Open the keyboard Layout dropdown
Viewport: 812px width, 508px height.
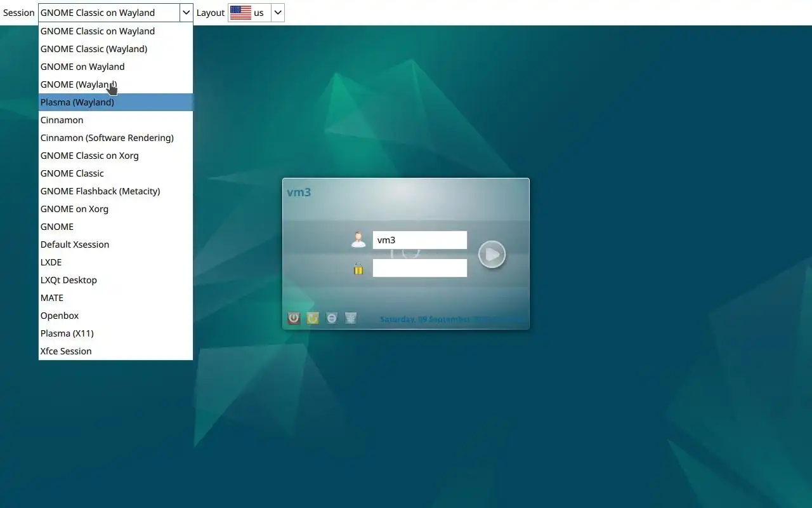(x=278, y=13)
